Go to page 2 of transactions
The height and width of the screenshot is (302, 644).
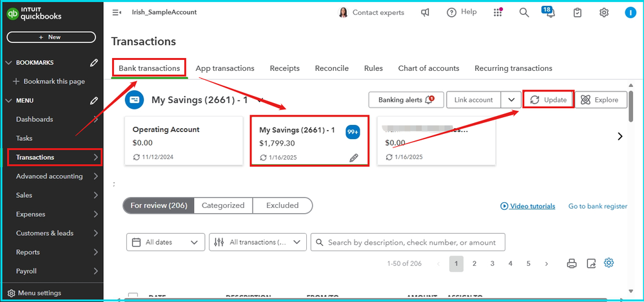tap(474, 264)
